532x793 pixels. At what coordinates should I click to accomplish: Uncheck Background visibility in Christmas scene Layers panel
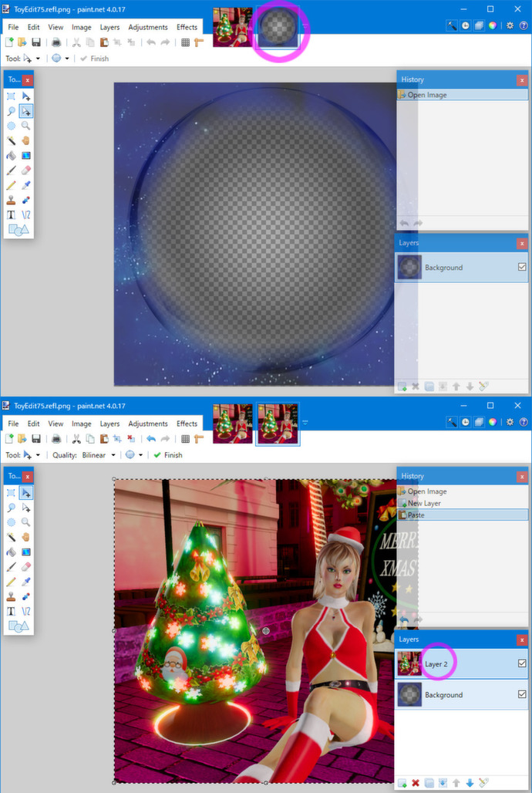pos(522,694)
